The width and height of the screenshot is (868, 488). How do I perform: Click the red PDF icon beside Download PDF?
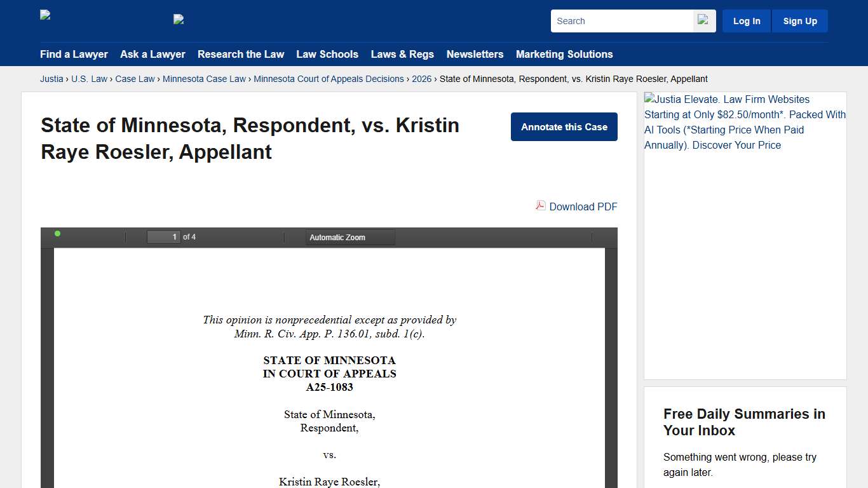point(539,206)
